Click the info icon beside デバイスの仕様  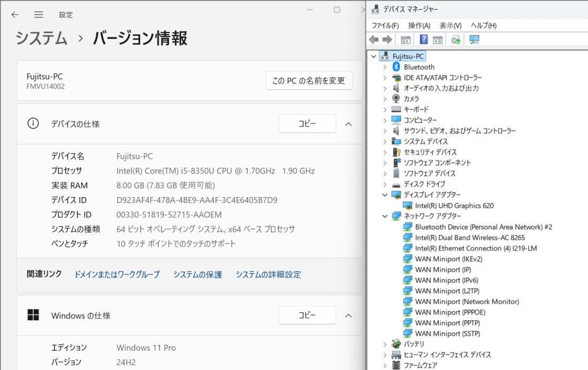(x=33, y=124)
